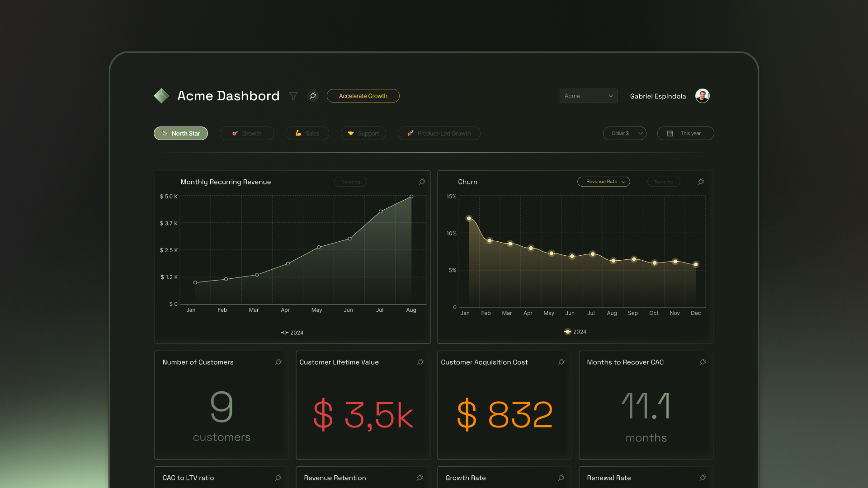Viewport: 868px width, 488px height.
Task: Switch to the Growth tab
Action: coord(247,133)
